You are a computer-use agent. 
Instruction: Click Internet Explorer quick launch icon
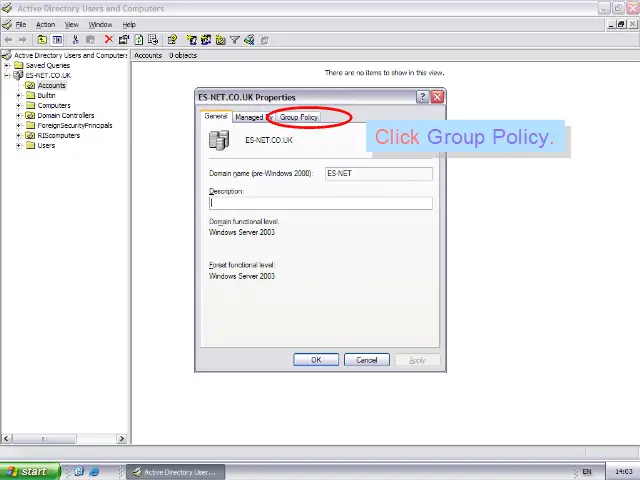click(x=94, y=471)
